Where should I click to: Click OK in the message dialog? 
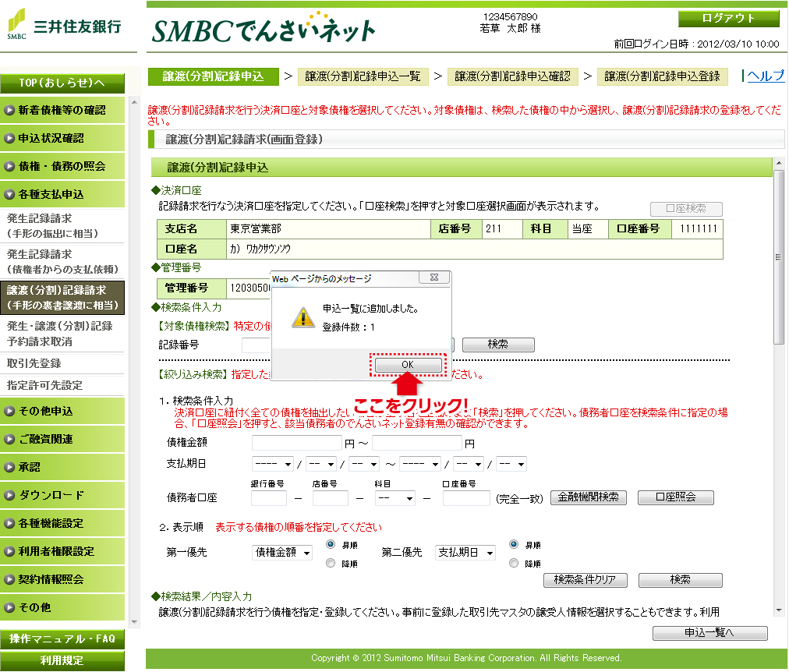(408, 364)
